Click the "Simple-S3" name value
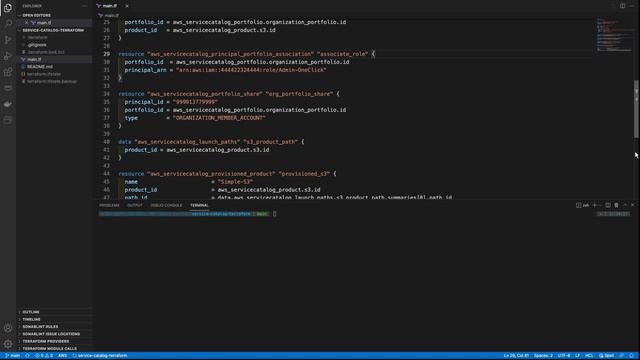The width and height of the screenshot is (640, 360). point(235,182)
